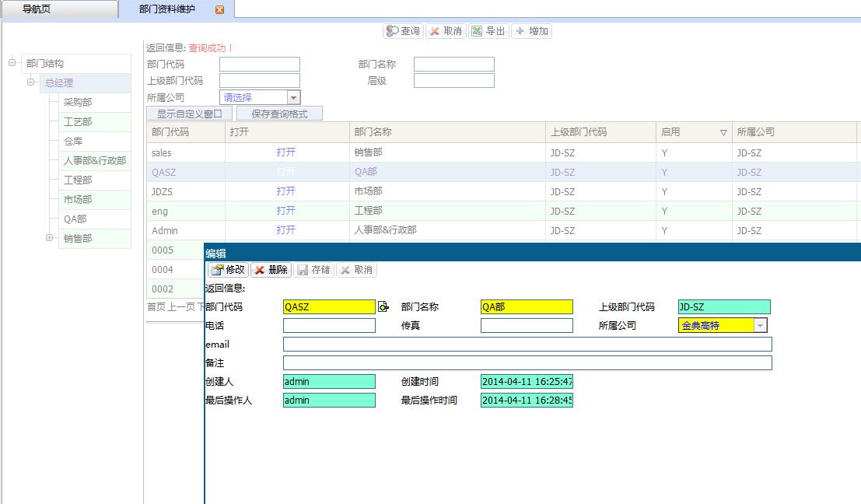The image size is (861, 504).
Task: Click the 0004 department code cell
Action: click(x=176, y=270)
